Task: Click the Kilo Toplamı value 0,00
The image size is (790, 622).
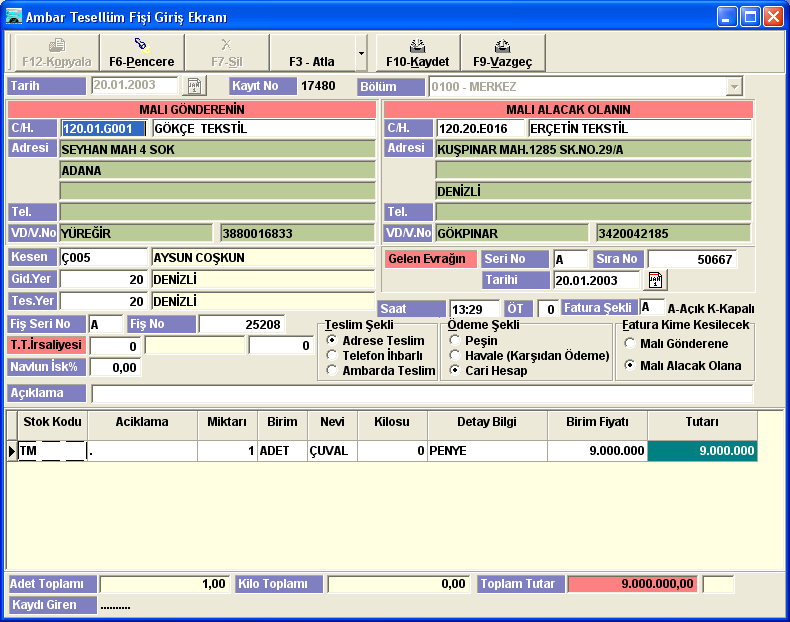Action: pyautogui.click(x=398, y=584)
